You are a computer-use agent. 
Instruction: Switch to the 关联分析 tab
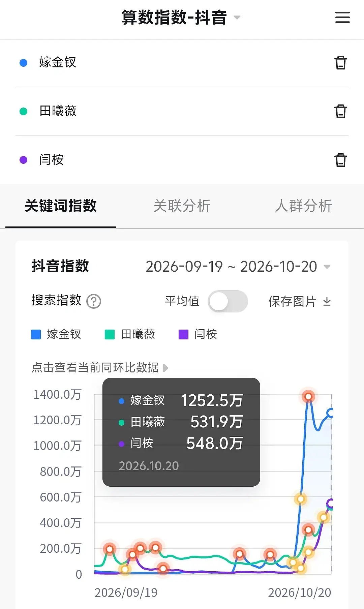(x=182, y=206)
